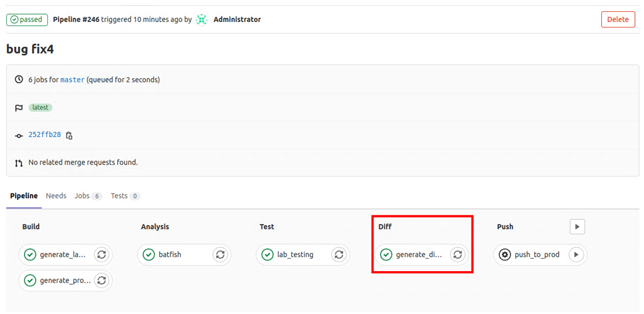Open the Administrator user profile
Image resolution: width=644 pixels, height=314 pixels.
coord(237,20)
